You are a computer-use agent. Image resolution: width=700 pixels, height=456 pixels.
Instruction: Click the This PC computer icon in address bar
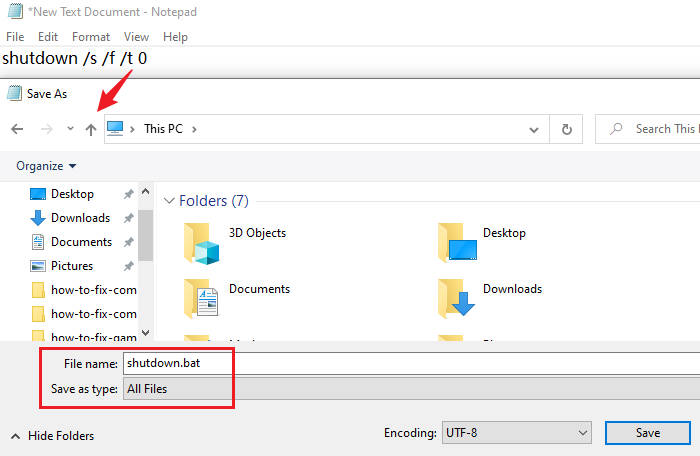click(x=115, y=129)
